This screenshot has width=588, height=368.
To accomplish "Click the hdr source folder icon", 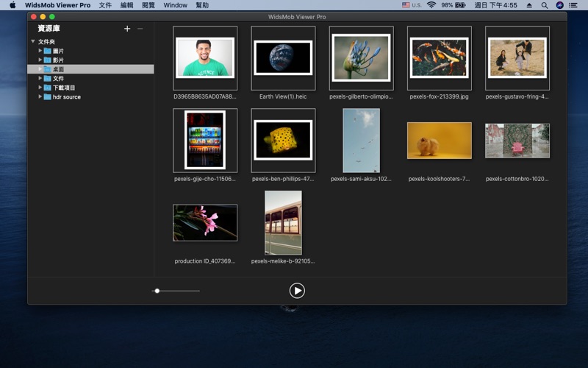I will click(48, 97).
